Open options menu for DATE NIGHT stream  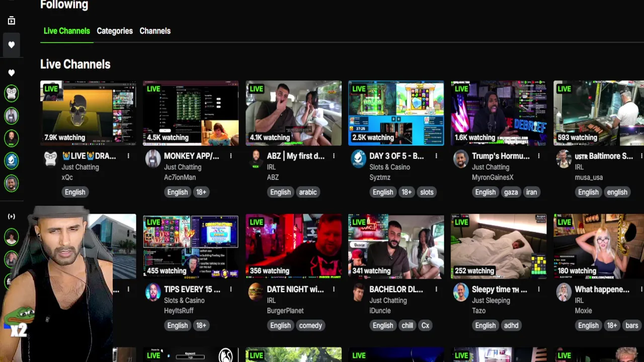[334, 289]
